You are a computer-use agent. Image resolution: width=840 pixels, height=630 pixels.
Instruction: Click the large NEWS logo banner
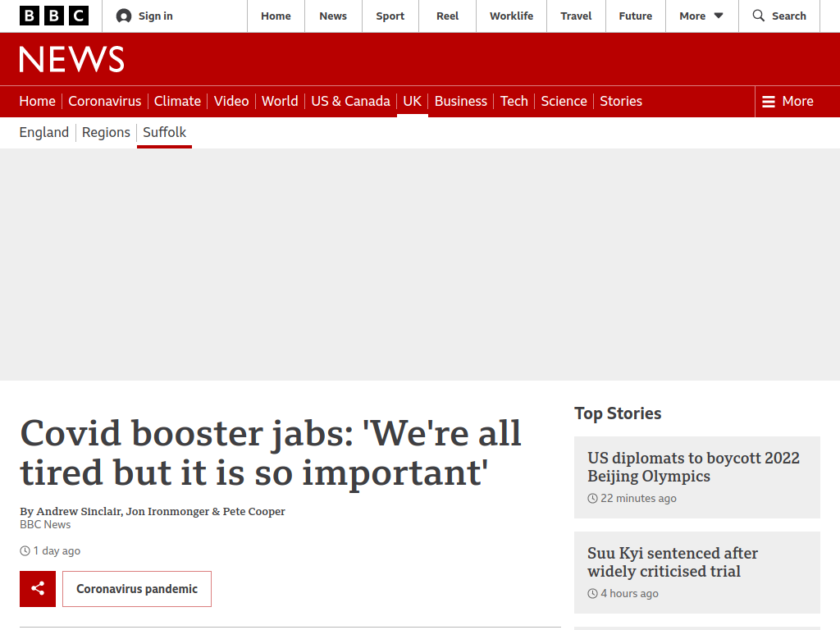pos(72,59)
